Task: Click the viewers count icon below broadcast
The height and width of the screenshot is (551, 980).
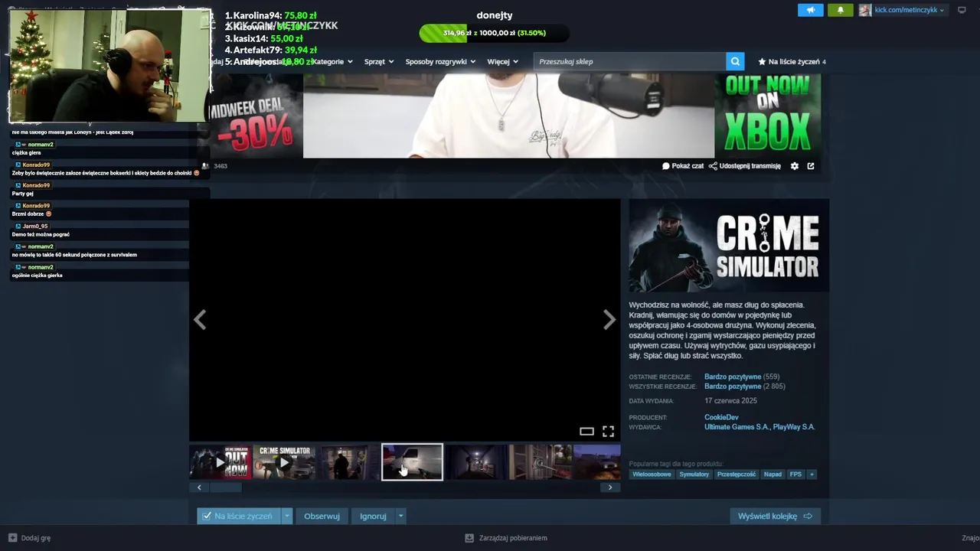Action: (x=205, y=166)
